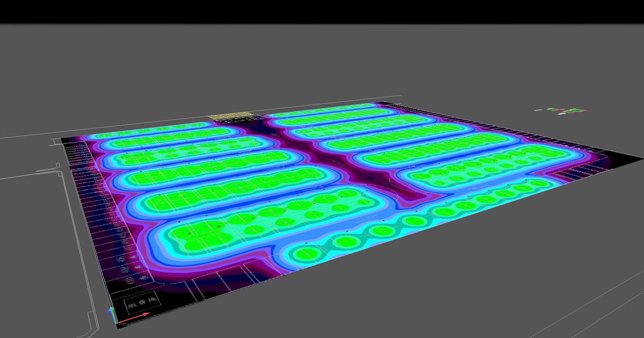The width and height of the screenshot is (644, 338).
Task: Click the isolated green light circle at the front edge
Action: 304,252
